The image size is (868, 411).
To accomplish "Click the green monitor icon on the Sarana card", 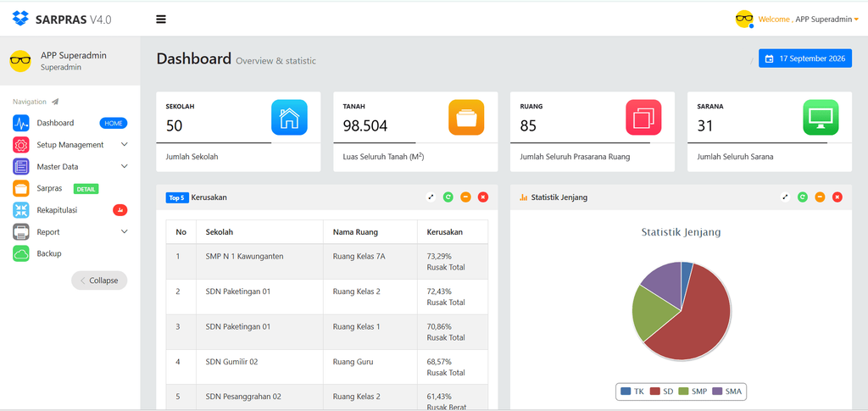I will coord(821,117).
